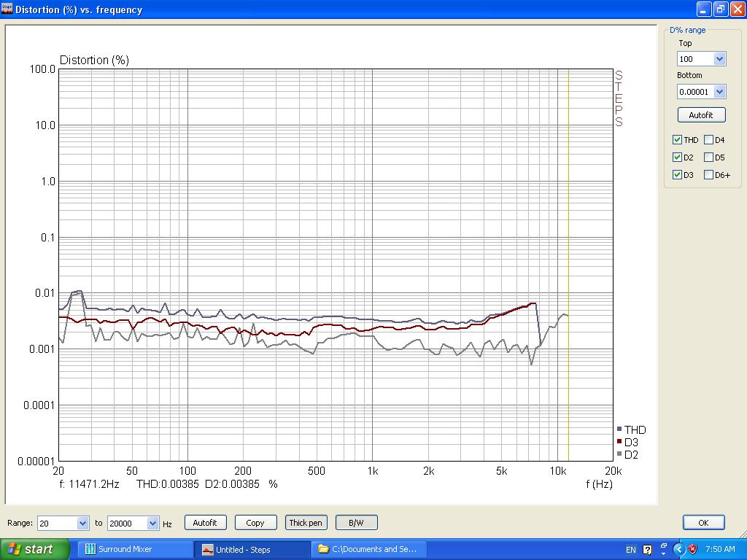The height and width of the screenshot is (560, 747).
Task: Open the Bottom D% range dropdown
Action: pos(719,91)
